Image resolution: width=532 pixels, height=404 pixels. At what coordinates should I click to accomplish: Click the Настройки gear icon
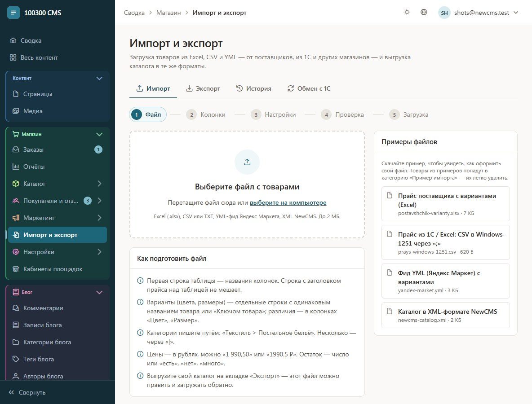16,252
